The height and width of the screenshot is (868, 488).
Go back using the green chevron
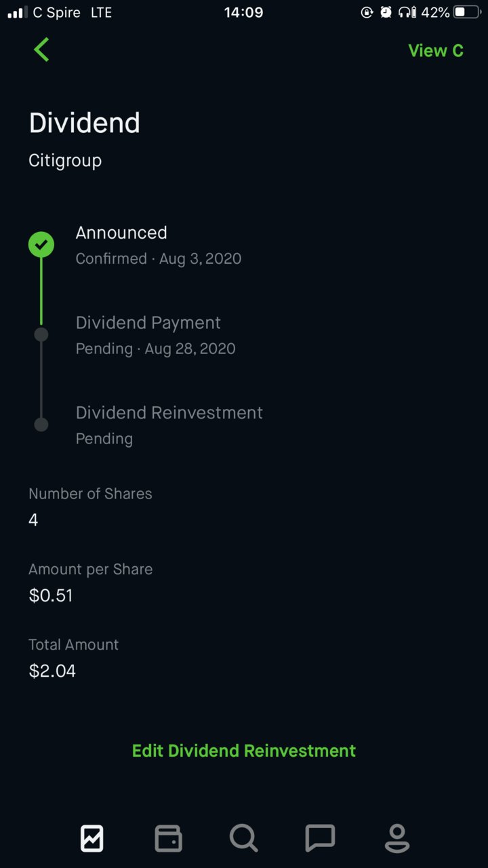click(x=41, y=50)
